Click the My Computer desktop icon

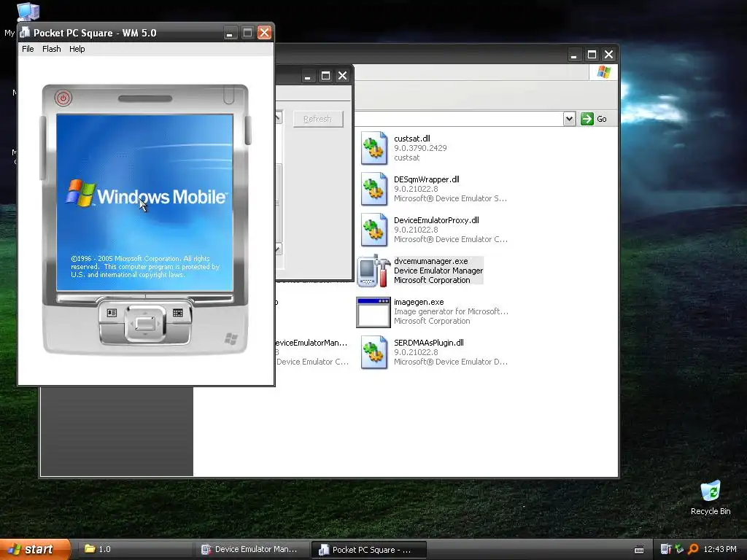click(28, 12)
